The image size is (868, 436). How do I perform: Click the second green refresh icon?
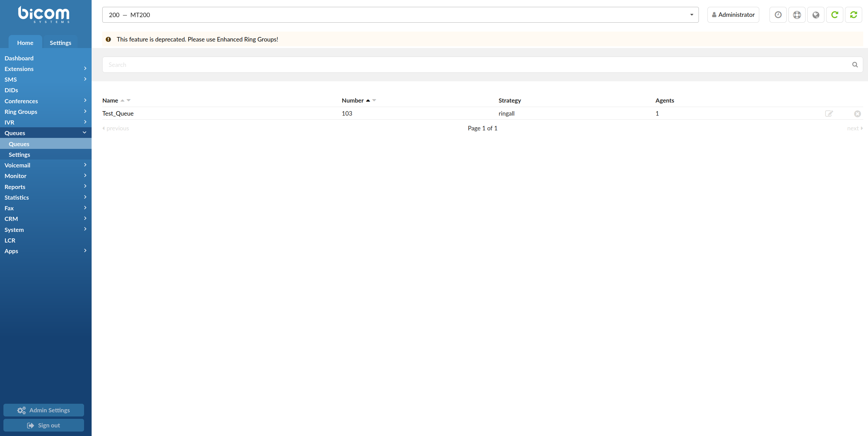(854, 14)
